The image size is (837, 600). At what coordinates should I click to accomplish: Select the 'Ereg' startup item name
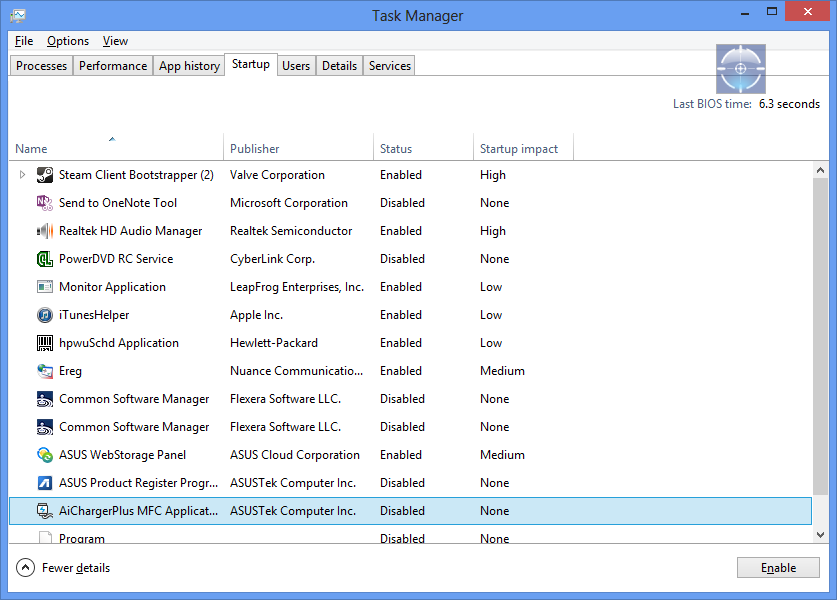70,371
